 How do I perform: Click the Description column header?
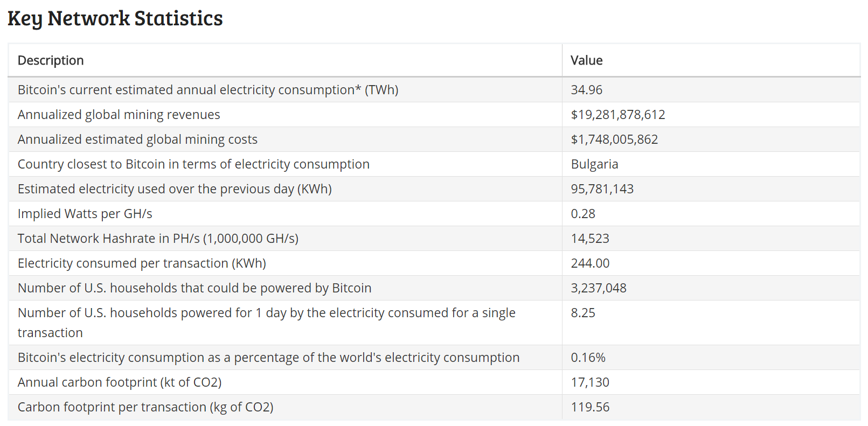(x=51, y=60)
